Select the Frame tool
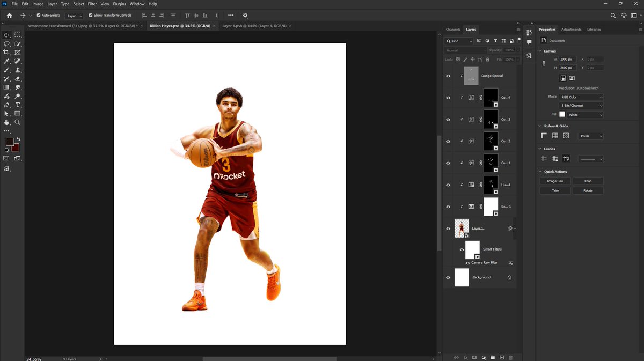The height and width of the screenshot is (361, 644). pyautogui.click(x=18, y=52)
